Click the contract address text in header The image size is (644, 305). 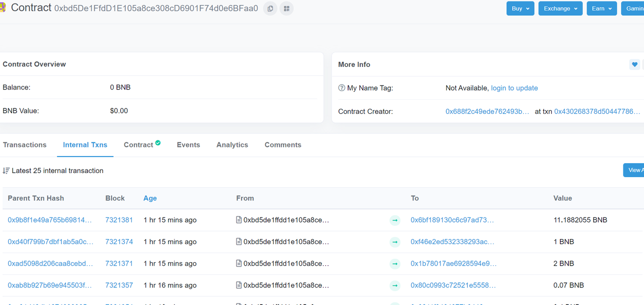(156, 9)
